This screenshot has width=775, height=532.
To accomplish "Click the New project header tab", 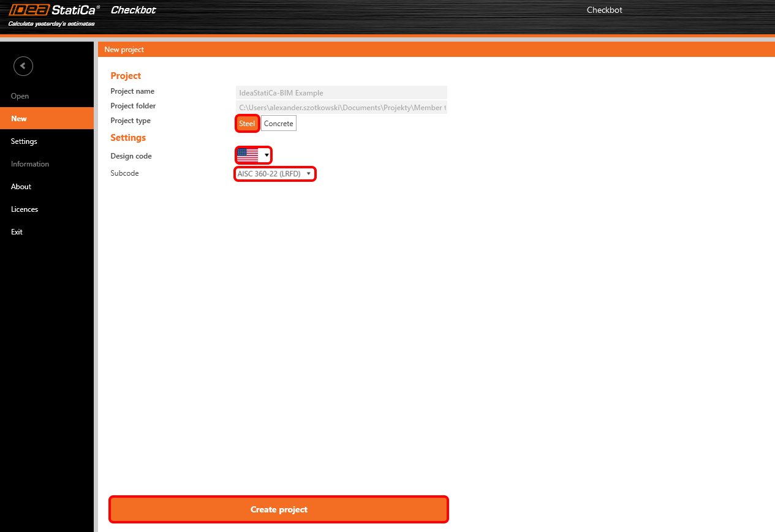I will pos(124,49).
